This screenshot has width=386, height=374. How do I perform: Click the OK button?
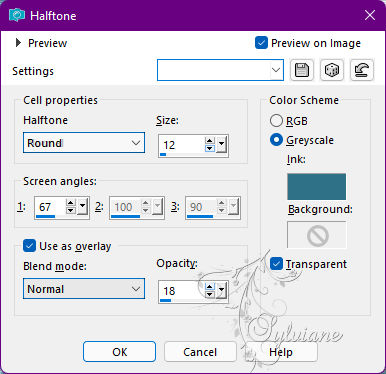pyautogui.click(x=119, y=352)
